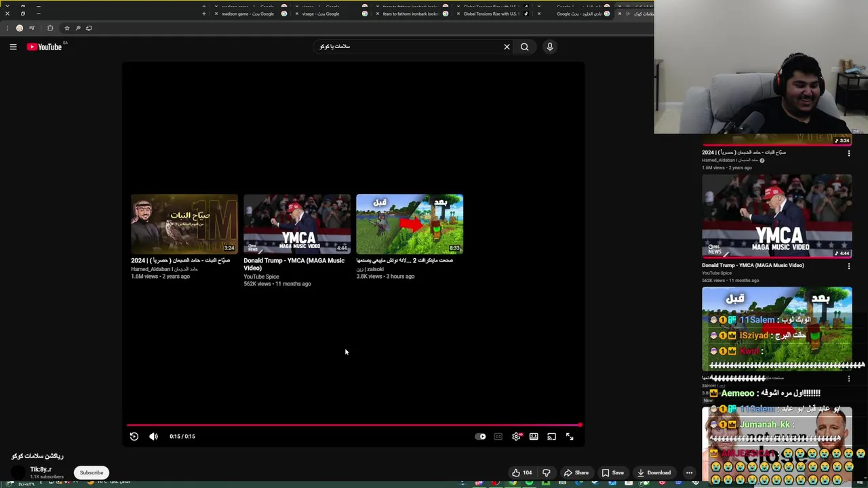Open the YMCA MAGA endscreen video thumbnail
This screenshot has width=868, height=488.
point(297,224)
